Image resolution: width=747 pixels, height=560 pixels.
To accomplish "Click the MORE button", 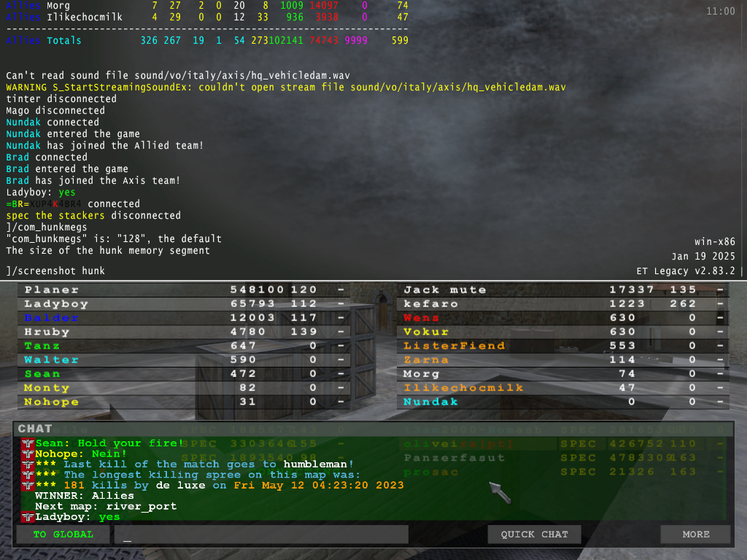I will 695,534.
